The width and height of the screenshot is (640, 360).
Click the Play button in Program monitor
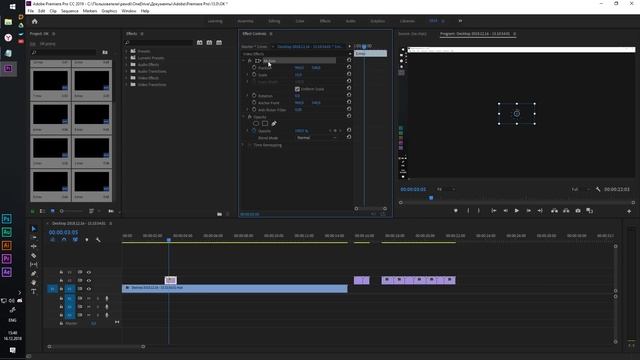tap(517, 211)
